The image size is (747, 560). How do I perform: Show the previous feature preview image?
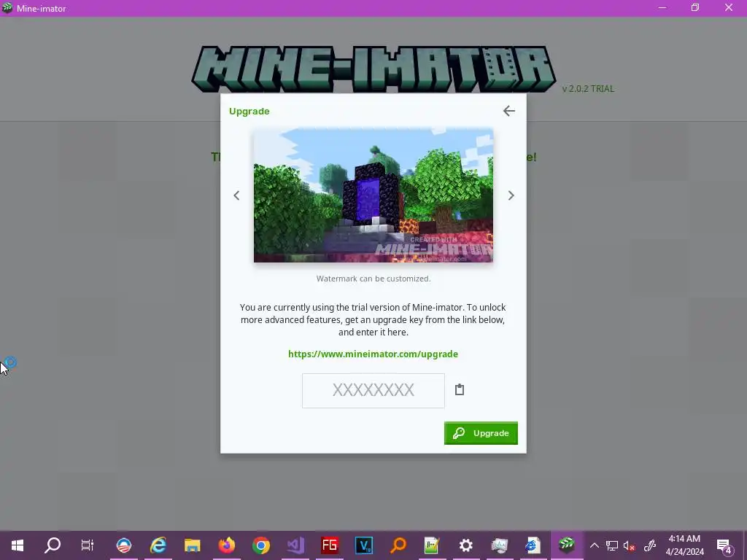236,195
